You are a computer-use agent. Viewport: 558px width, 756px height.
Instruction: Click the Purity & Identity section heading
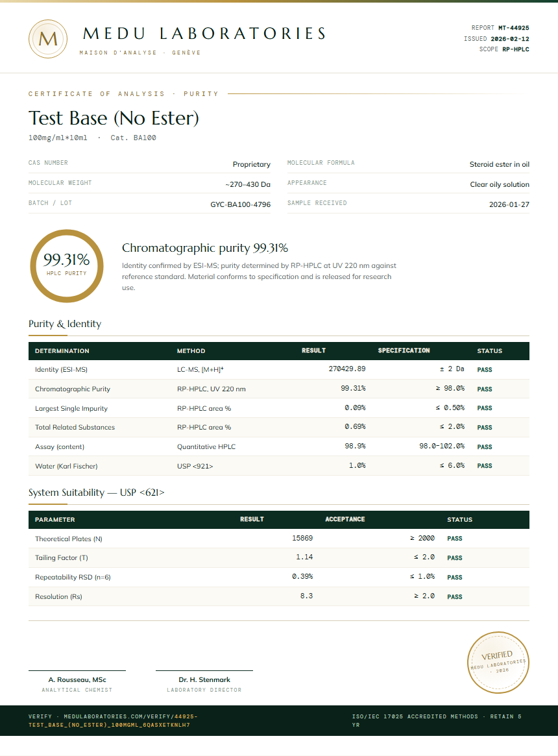click(x=65, y=324)
